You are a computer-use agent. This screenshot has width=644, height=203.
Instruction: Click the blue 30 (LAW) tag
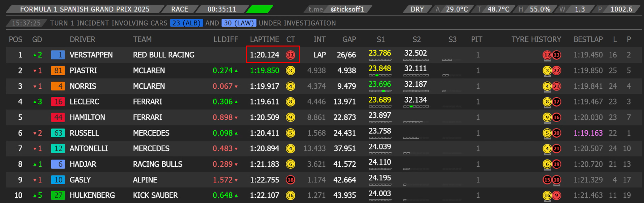(239, 23)
